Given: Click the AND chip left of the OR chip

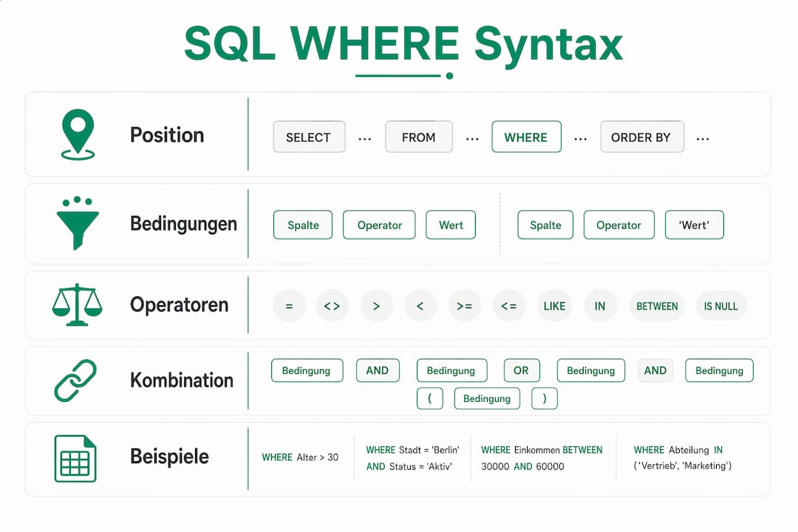Looking at the screenshot, I should pos(378,371).
